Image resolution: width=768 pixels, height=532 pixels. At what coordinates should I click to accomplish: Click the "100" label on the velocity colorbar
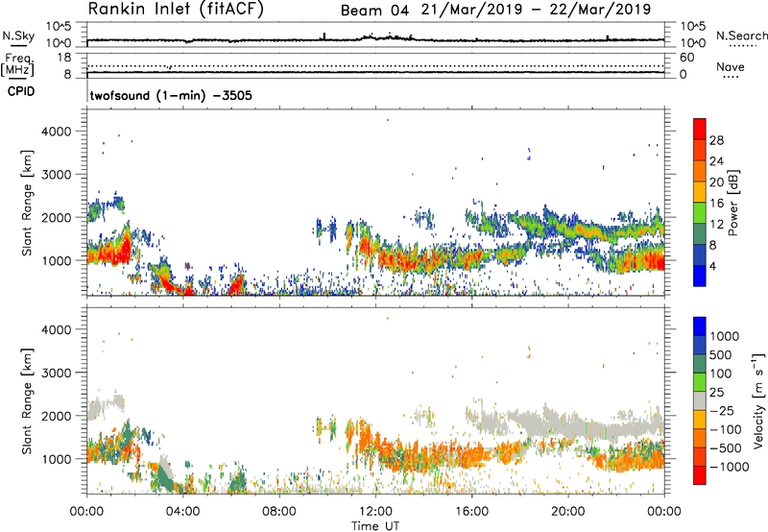coord(721,374)
